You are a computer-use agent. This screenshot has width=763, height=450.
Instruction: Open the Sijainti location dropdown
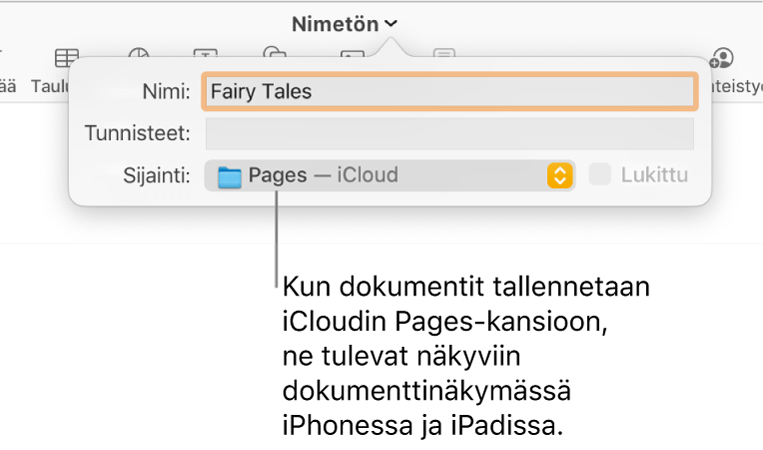click(x=390, y=175)
